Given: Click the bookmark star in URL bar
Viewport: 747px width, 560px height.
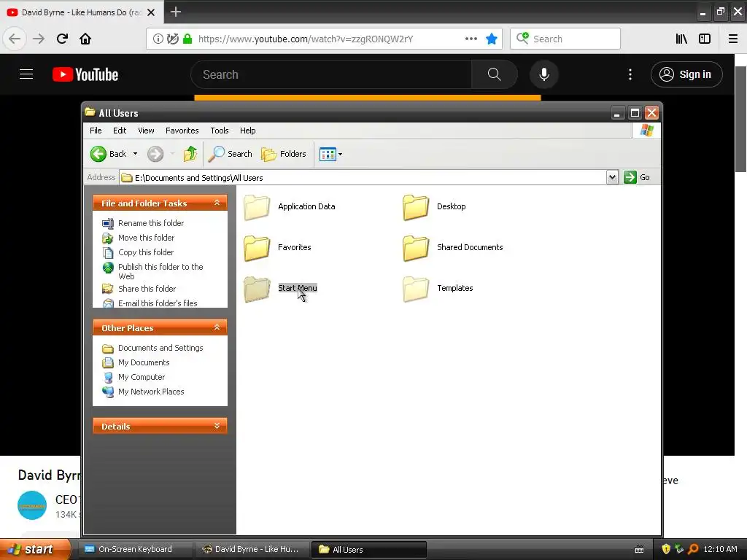Looking at the screenshot, I should (492, 39).
